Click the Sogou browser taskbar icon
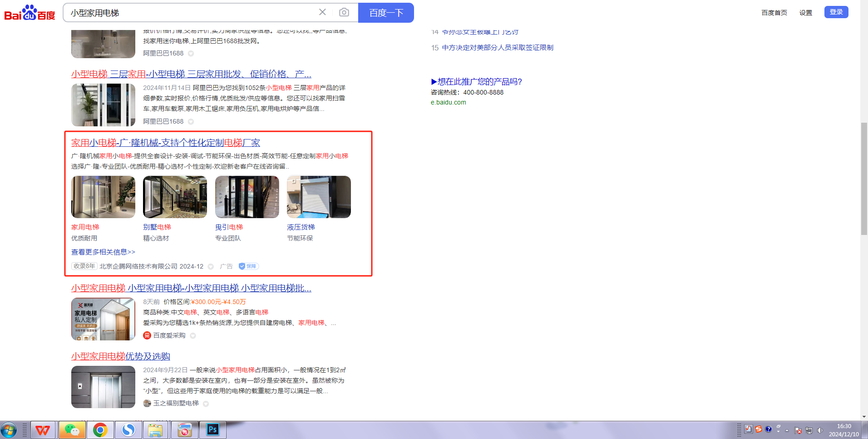Screen dimensions: 868x439 [128, 429]
